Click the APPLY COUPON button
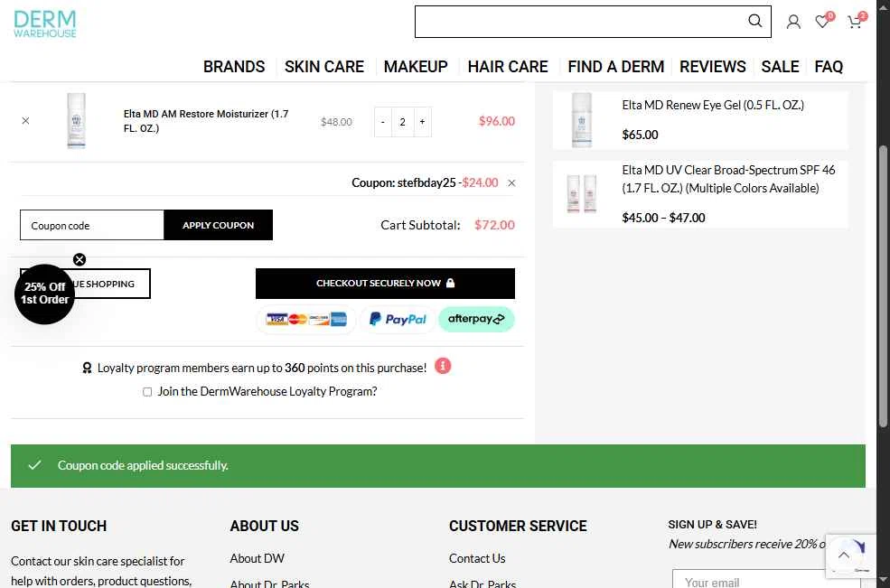890x588 pixels. tap(218, 225)
